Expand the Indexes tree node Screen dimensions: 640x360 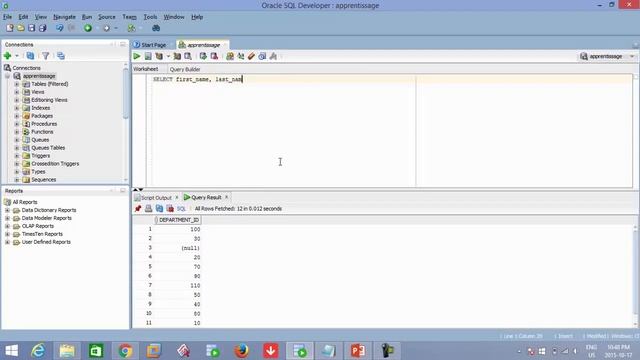coord(17,108)
